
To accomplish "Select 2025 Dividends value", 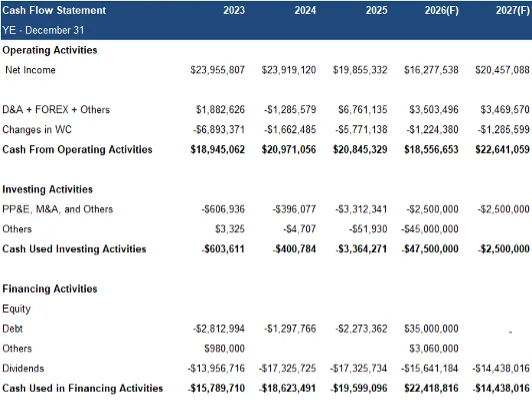I will [x=359, y=368].
